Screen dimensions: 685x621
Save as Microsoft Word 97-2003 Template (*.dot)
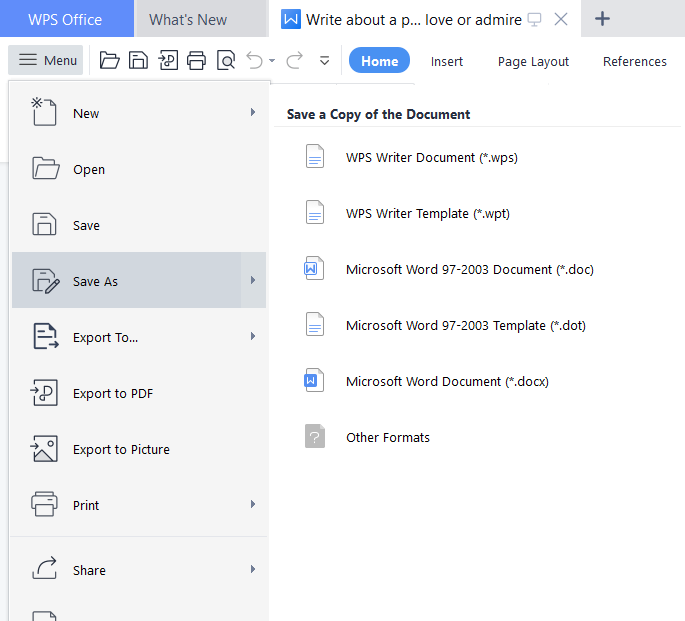[x=465, y=325]
